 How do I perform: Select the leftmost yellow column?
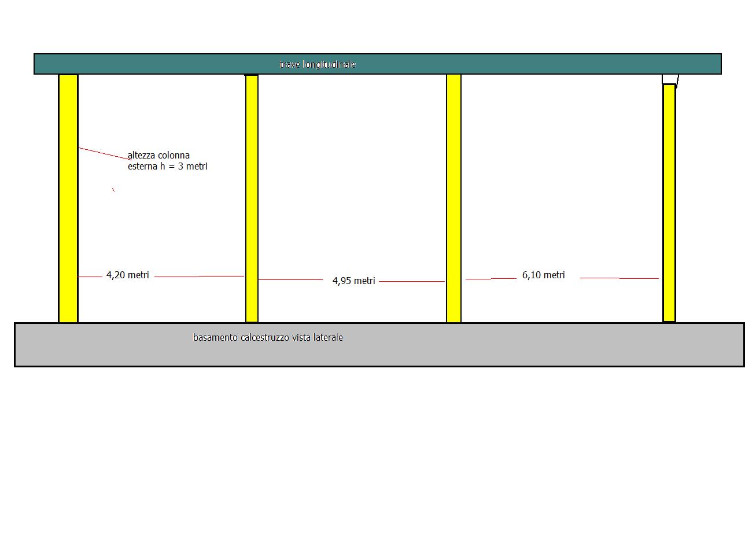pyautogui.click(x=68, y=198)
